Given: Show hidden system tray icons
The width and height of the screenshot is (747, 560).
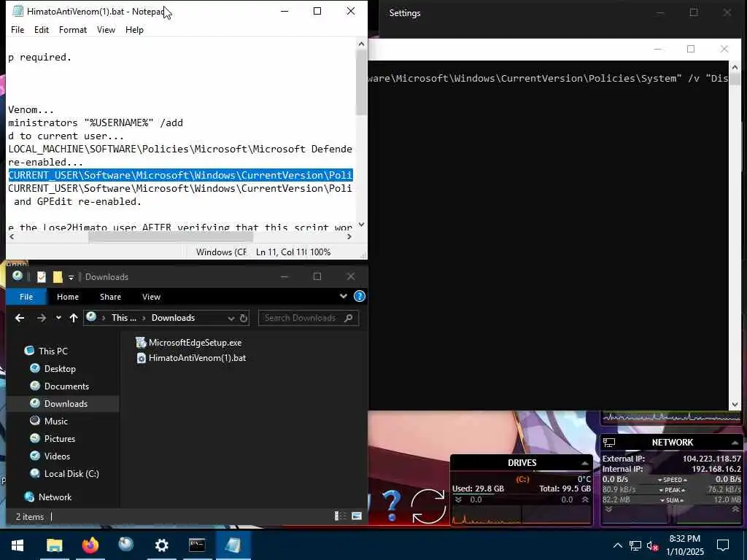Looking at the screenshot, I should [x=617, y=545].
